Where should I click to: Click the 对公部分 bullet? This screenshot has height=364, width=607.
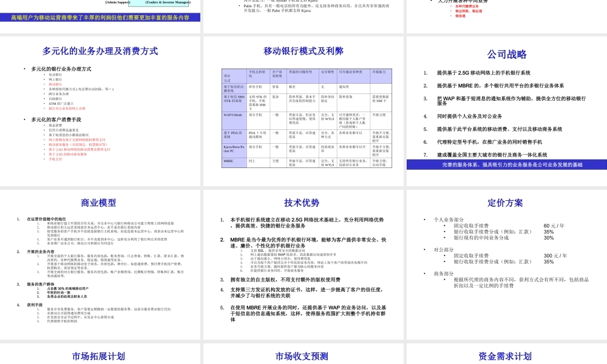tap(444, 250)
